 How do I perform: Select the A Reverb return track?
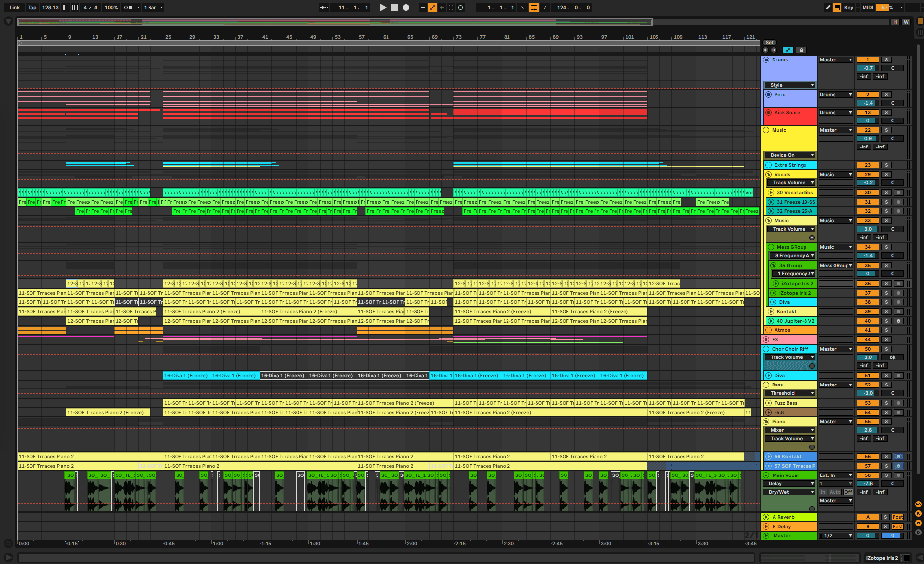[x=789, y=517]
